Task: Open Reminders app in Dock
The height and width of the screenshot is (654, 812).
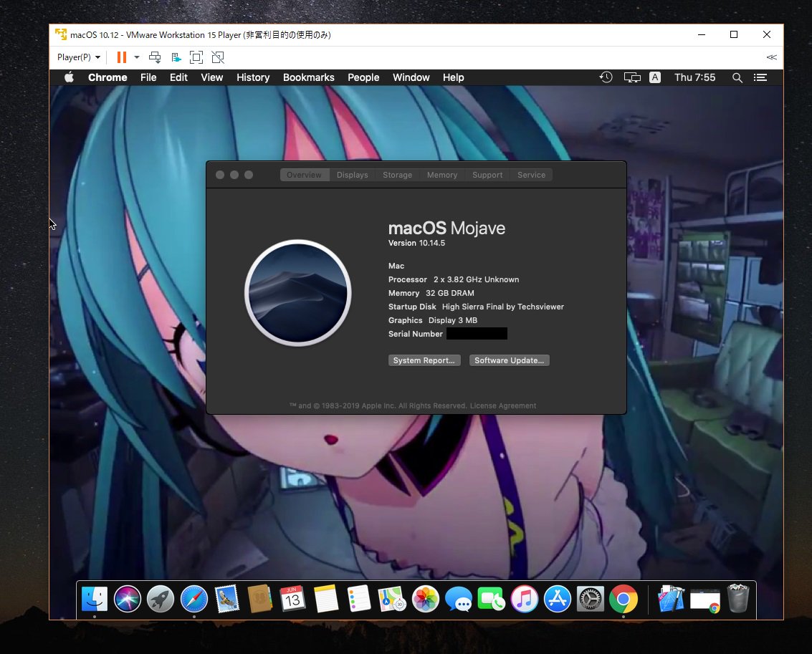Action: point(359,599)
